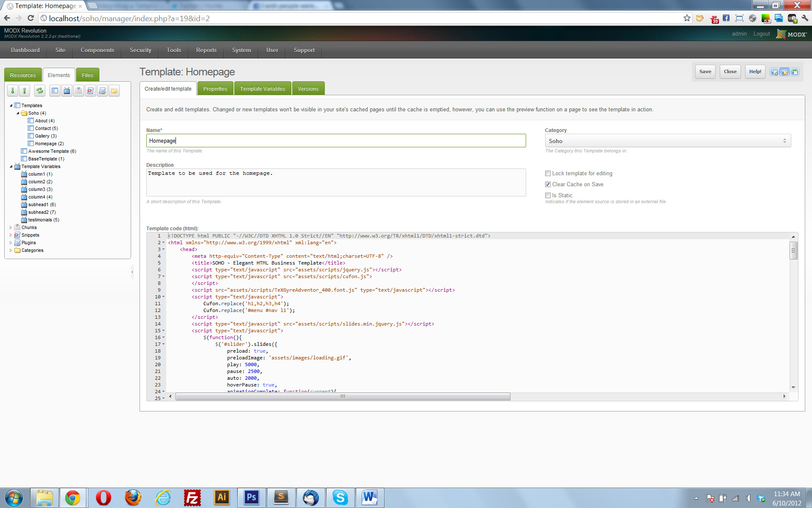Viewport: 812px width, 508px height.
Task: Open Skype from the taskbar
Action: click(340, 497)
